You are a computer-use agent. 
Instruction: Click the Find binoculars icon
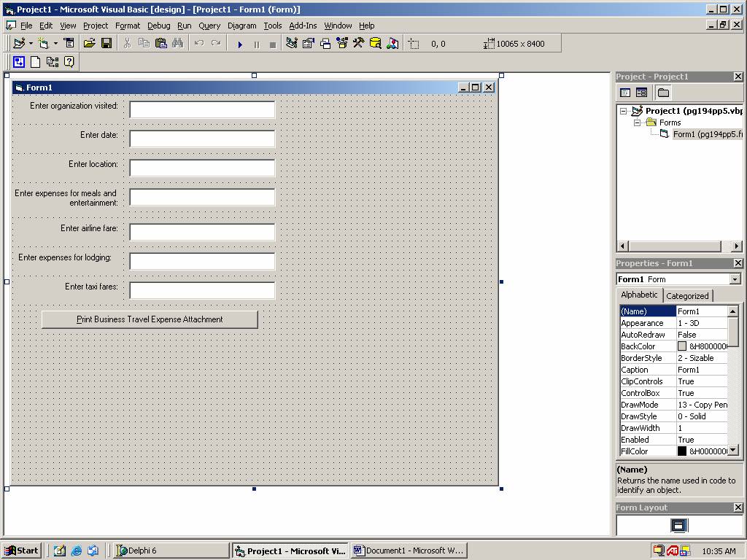point(177,44)
